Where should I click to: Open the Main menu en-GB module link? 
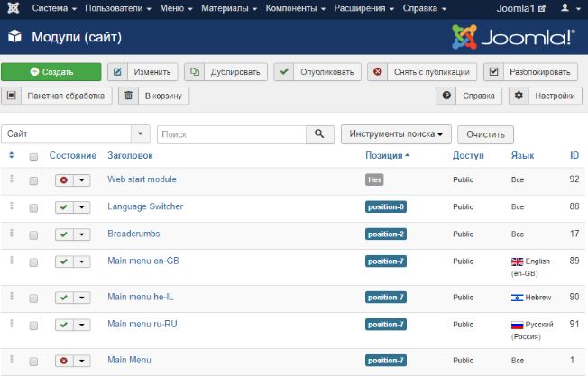click(x=143, y=261)
